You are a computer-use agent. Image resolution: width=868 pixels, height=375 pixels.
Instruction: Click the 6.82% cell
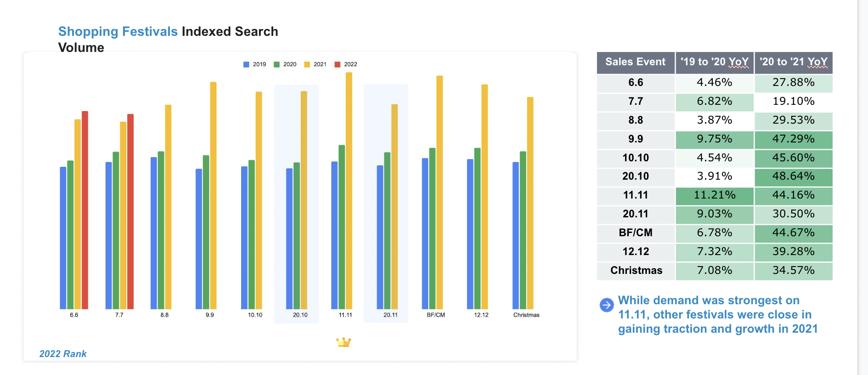click(x=715, y=102)
